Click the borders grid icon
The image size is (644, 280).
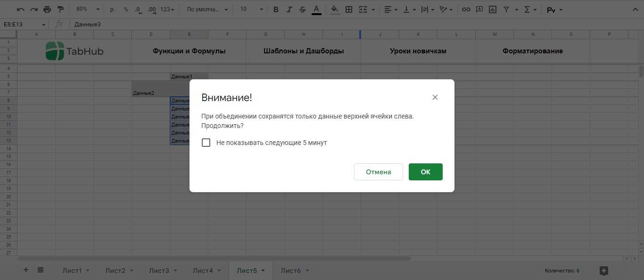click(x=349, y=9)
